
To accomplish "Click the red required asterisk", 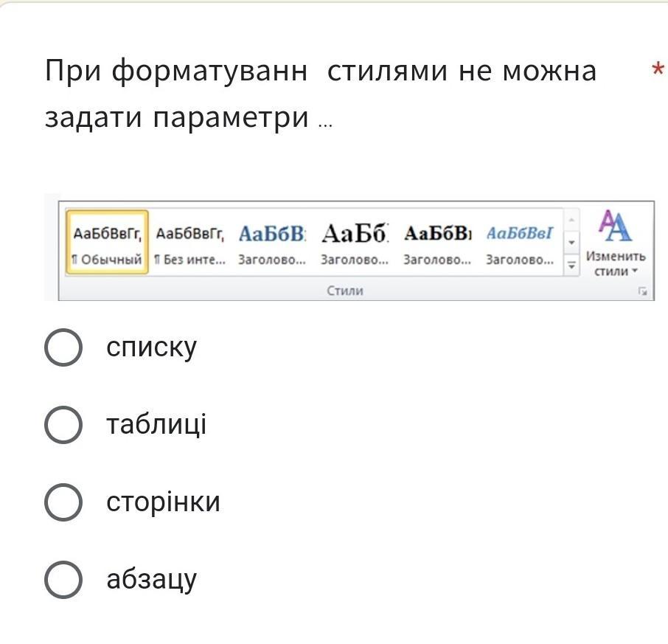I will 658,72.
